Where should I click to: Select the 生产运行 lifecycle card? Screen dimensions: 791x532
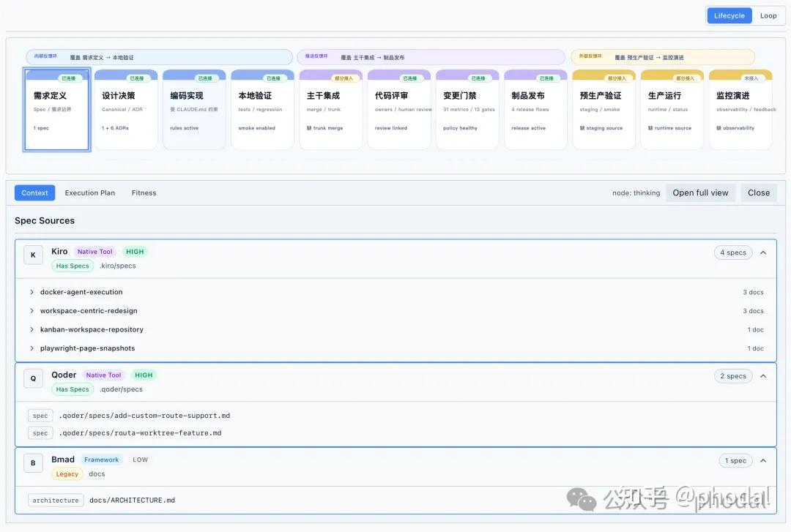tap(672, 110)
